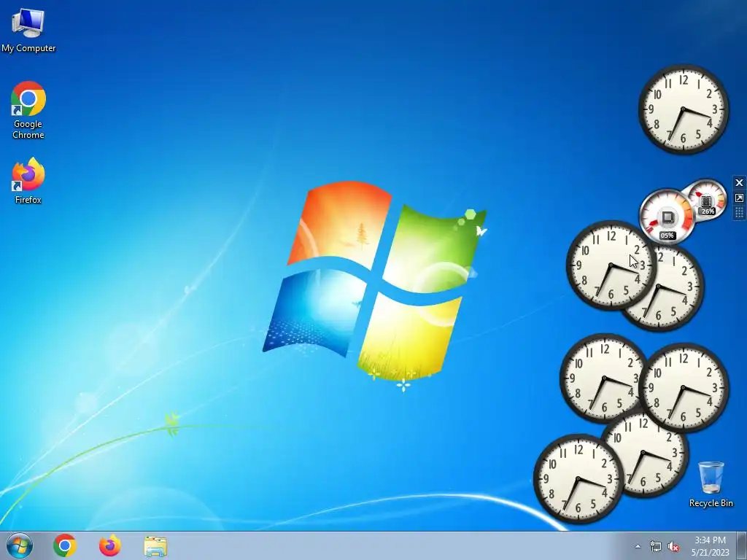Select the lone clock gadget above CPU Meter
The height and width of the screenshot is (560, 747).
click(x=683, y=110)
